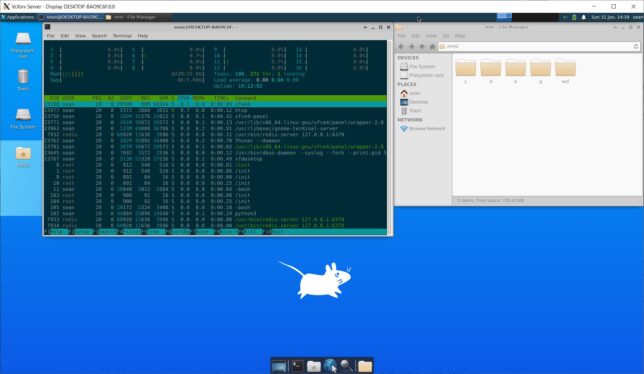Open the Terminal menu in terminal window
This screenshot has height=374, width=644.
point(122,36)
